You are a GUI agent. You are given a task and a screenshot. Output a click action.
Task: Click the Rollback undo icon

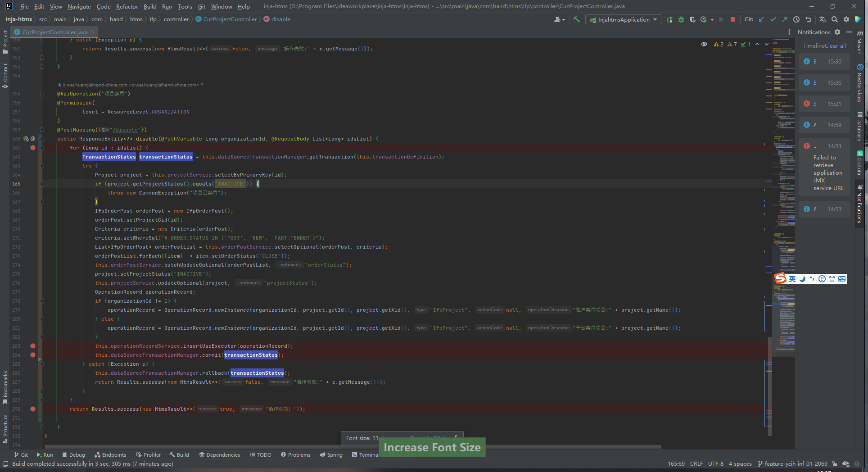tap(808, 19)
